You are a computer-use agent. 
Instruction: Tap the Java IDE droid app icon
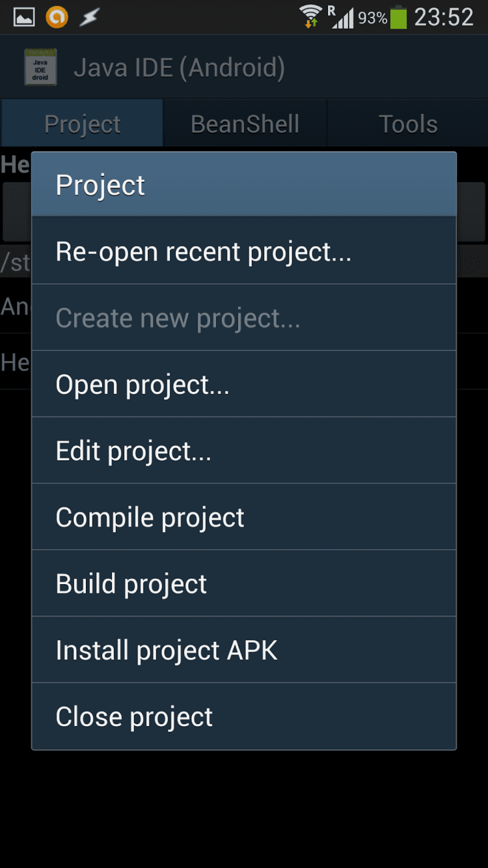40,67
